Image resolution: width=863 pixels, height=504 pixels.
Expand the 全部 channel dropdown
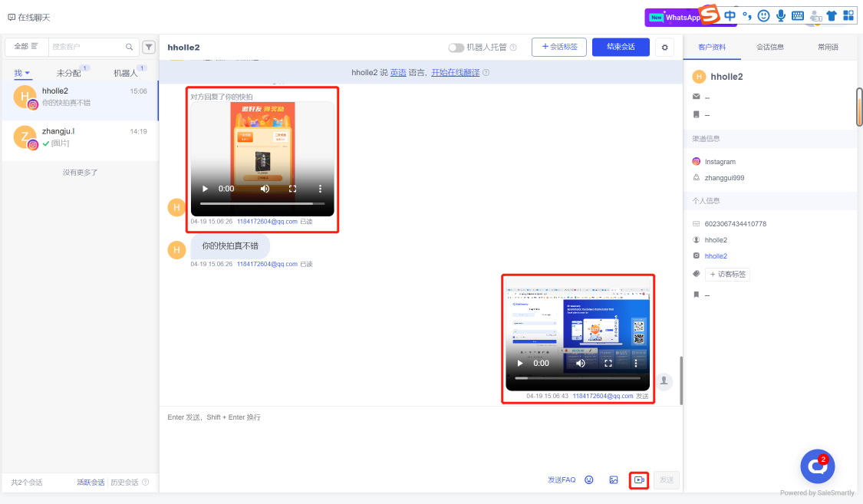click(x=26, y=47)
